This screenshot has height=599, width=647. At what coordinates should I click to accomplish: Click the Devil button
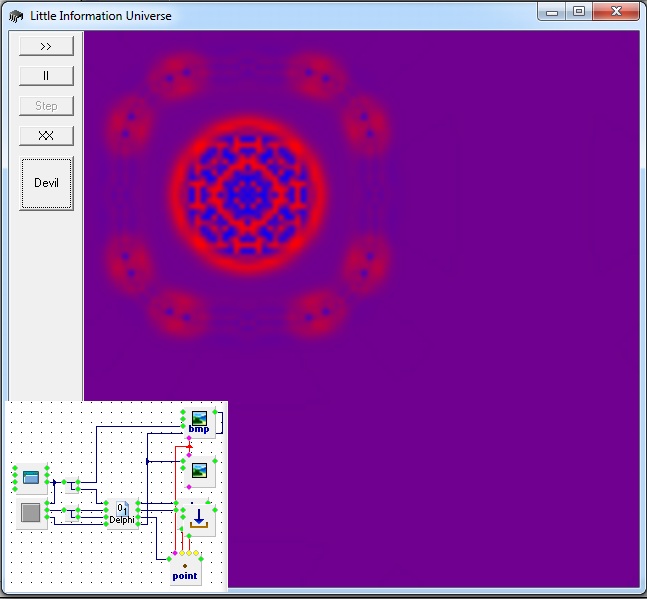[46, 184]
